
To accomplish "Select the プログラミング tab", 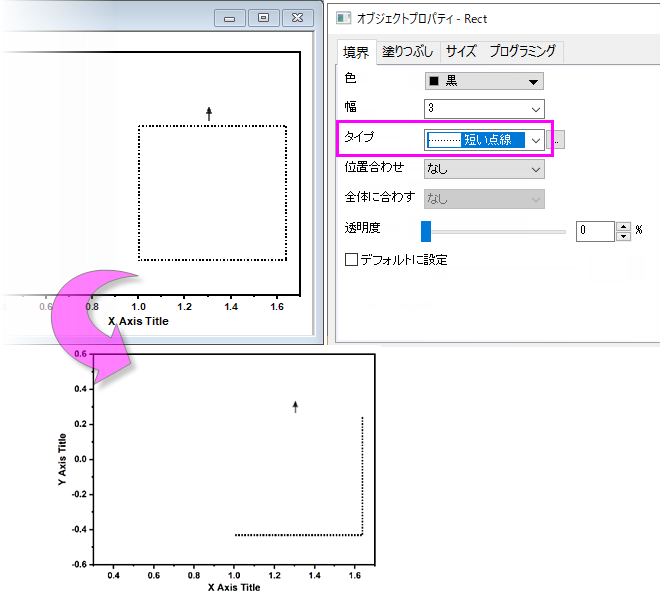I will (522, 51).
